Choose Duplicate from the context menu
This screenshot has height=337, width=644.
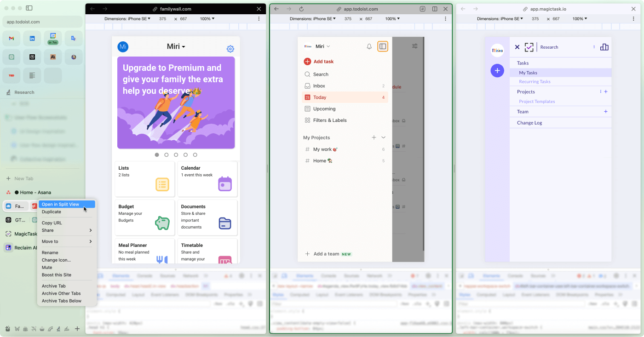coord(67,212)
